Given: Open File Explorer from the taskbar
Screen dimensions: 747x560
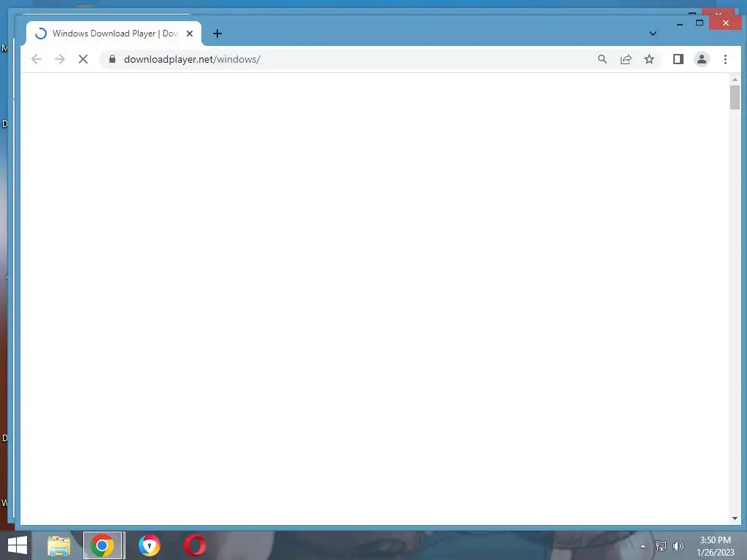Looking at the screenshot, I should pos(58,545).
